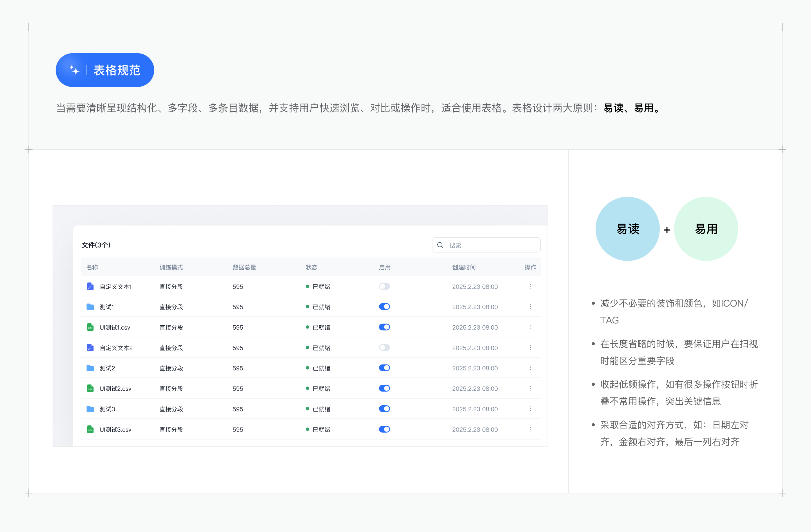Enable the toggle for 自定义文本2
This screenshot has width=811, height=532.
[x=384, y=348]
